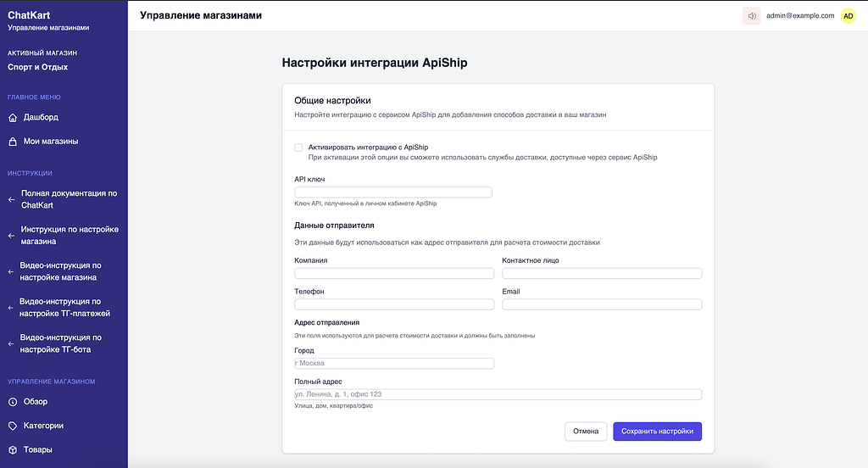The image size is (868, 468).
Task: Click the Настройки интеграции ApiShip heading
Action: click(x=375, y=63)
